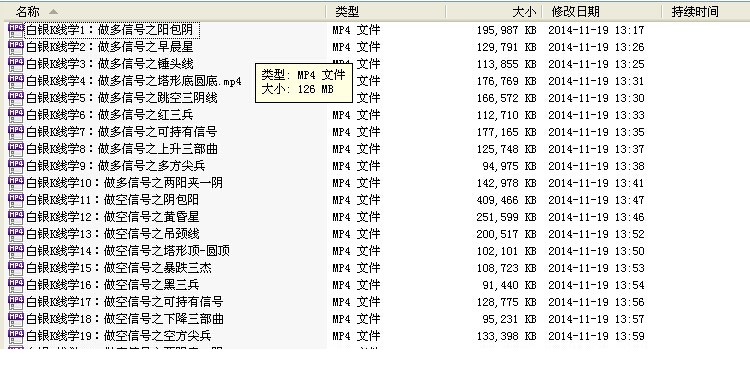Viewport: 750px width, 372px height.
Task: Sort by the 类型 column header
Action: (x=386, y=12)
